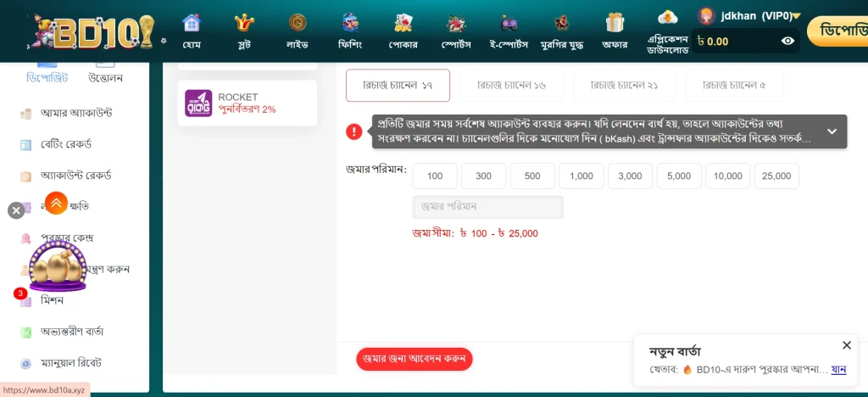Choose the 100 deposit amount

[x=435, y=176]
